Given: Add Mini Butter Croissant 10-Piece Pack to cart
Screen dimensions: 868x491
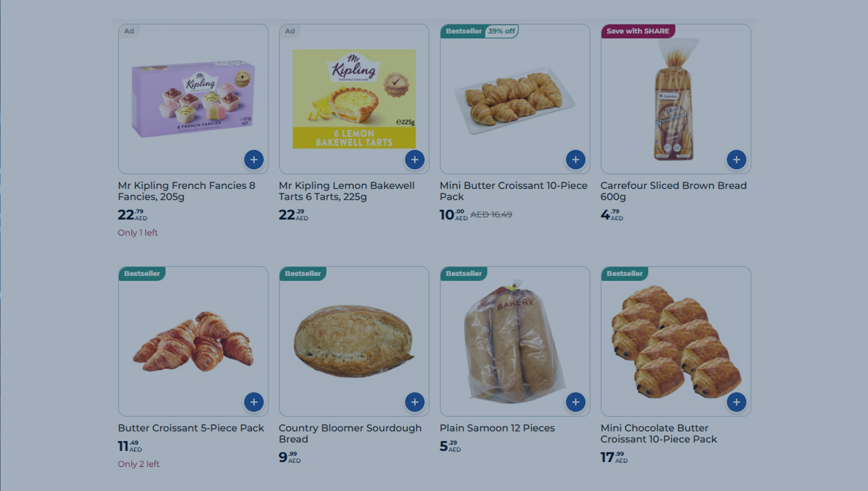Looking at the screenshot, I should [x=576, y=160].
